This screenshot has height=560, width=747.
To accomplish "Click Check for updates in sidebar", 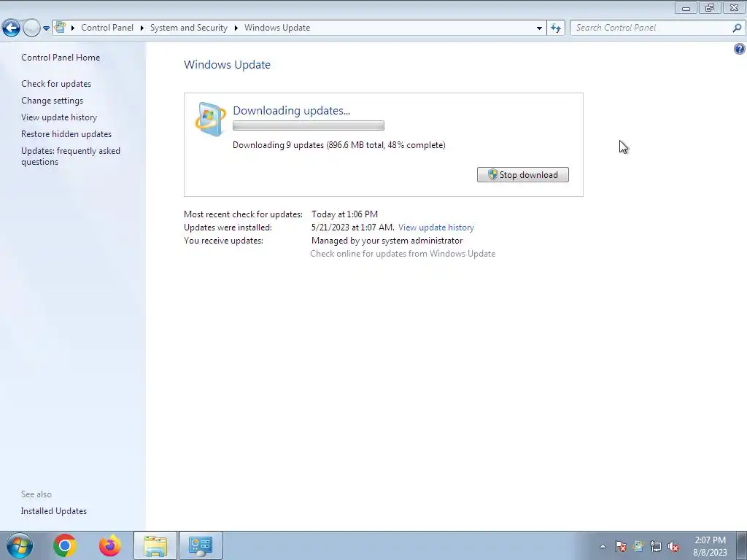I will pos(56,84).
